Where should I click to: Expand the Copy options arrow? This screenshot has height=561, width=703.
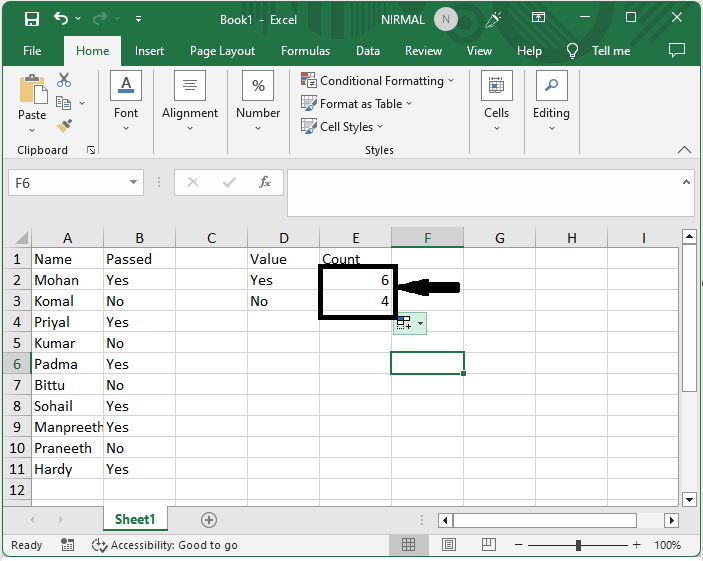[82, 103]
